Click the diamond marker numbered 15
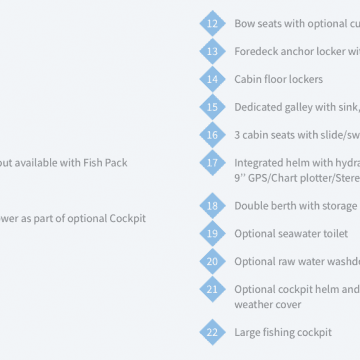This screenshot has height=360, width=360. (x=212, y=107)
